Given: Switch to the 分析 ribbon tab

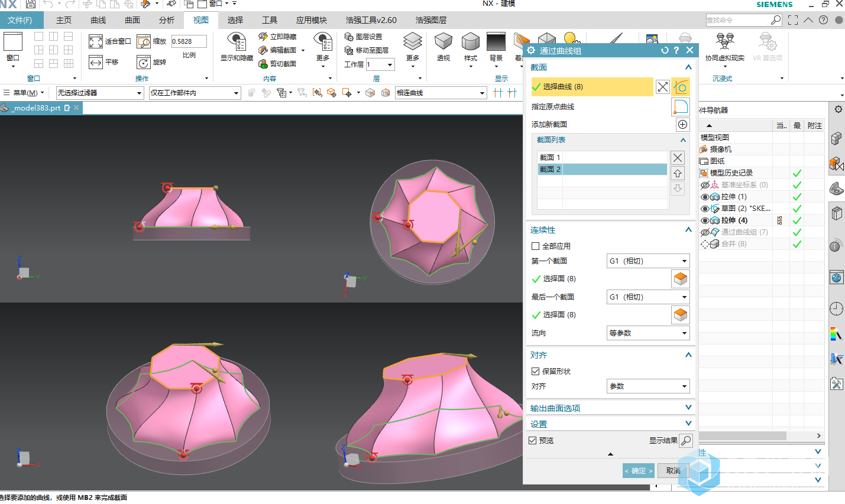Looking at the screenshot, I should (x=167, y=20).
